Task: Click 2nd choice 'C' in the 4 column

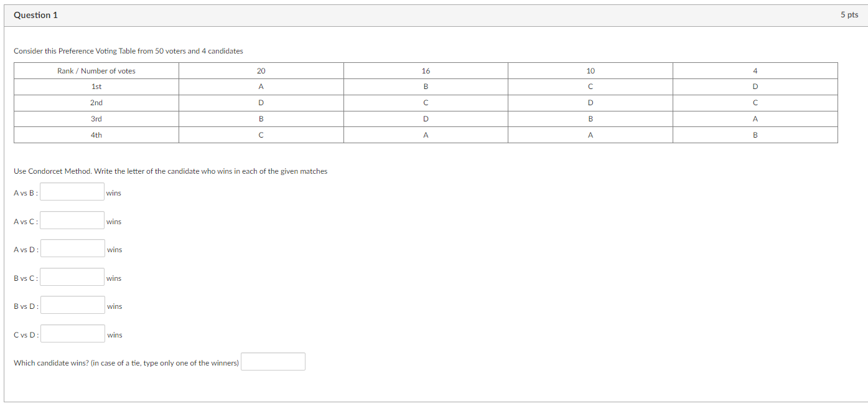Action: tap(755, 103)
